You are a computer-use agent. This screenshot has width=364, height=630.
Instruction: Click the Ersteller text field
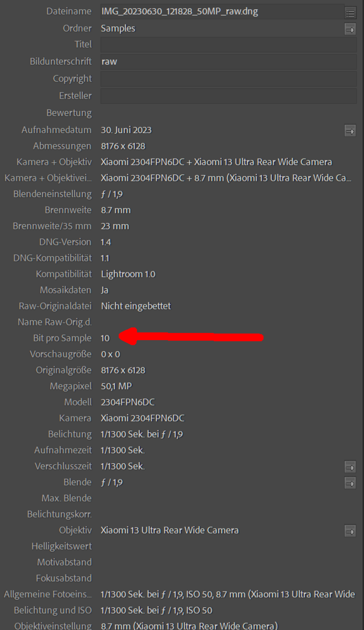228,96
